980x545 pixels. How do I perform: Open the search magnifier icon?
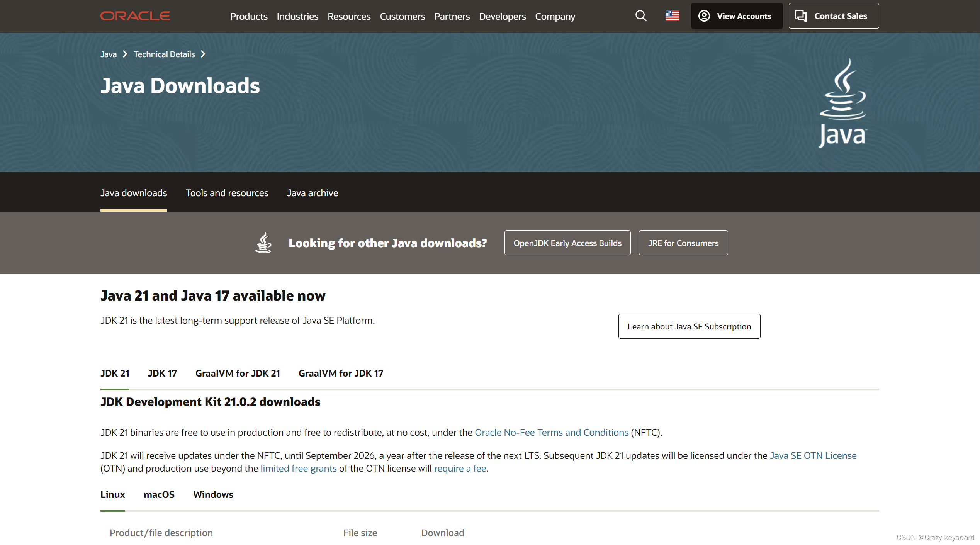(x=641, y=16)
